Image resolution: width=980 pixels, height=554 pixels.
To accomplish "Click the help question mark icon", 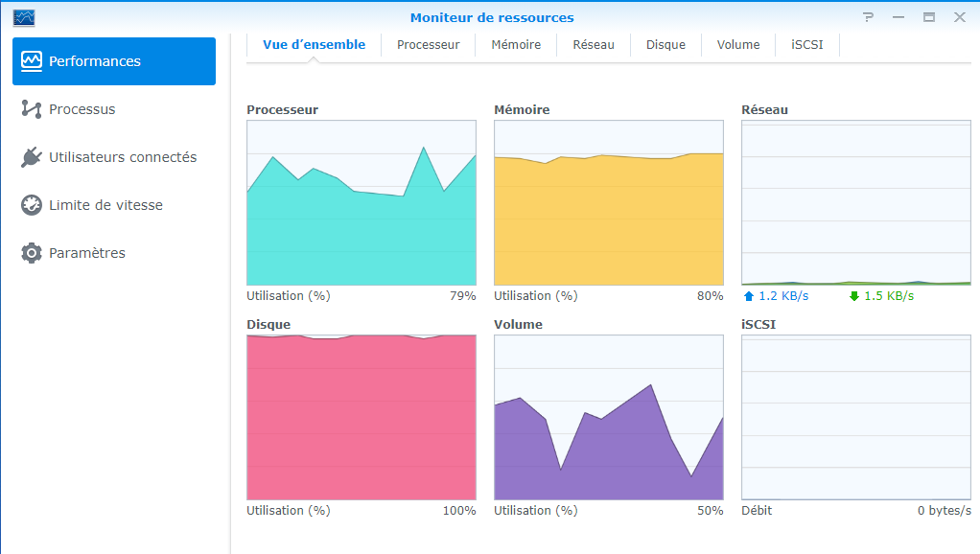I will coord(869,17).
